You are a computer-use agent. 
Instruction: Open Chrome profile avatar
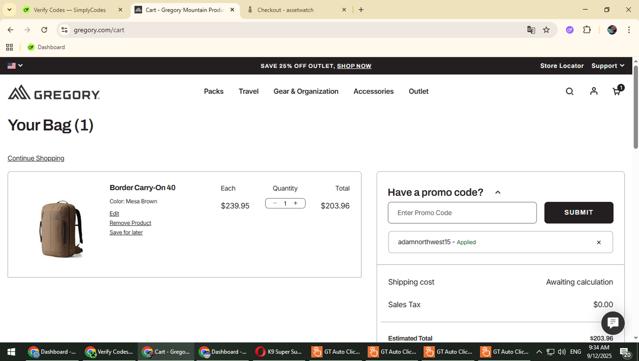pos(612,30)
